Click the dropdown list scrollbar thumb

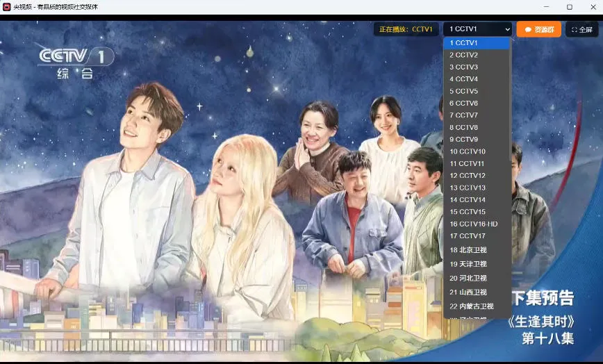tap(511, 99)
